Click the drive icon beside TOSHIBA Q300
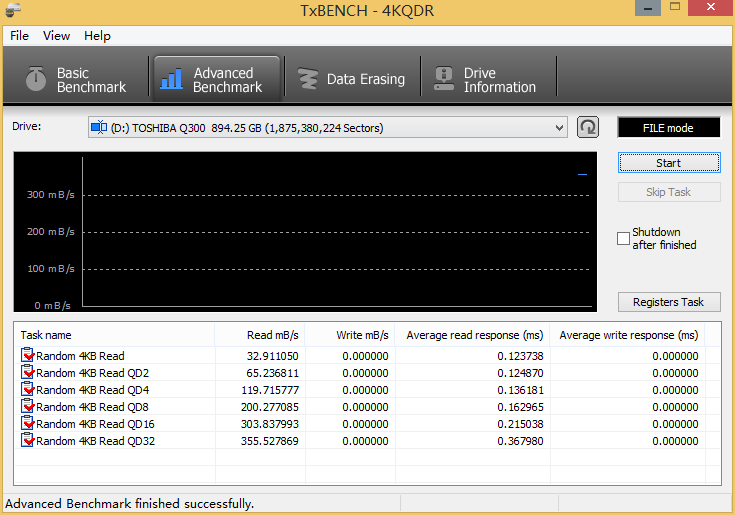735x515 pixels. 99,127
